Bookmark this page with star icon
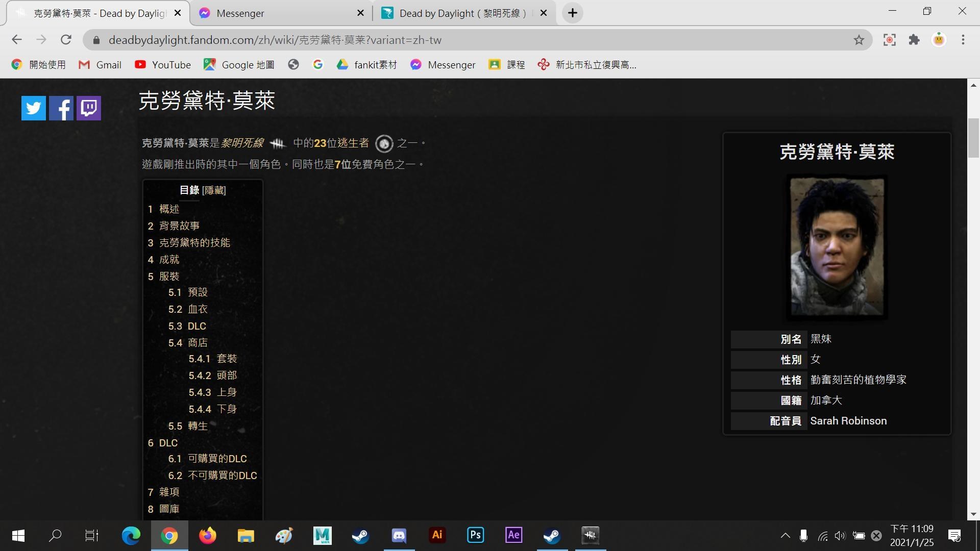 click(859, 40)
